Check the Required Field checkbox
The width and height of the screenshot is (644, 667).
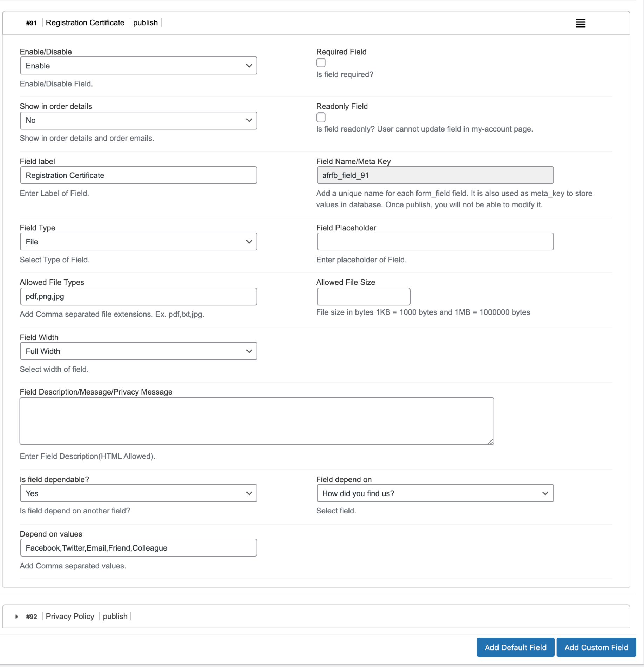point(321,62)
